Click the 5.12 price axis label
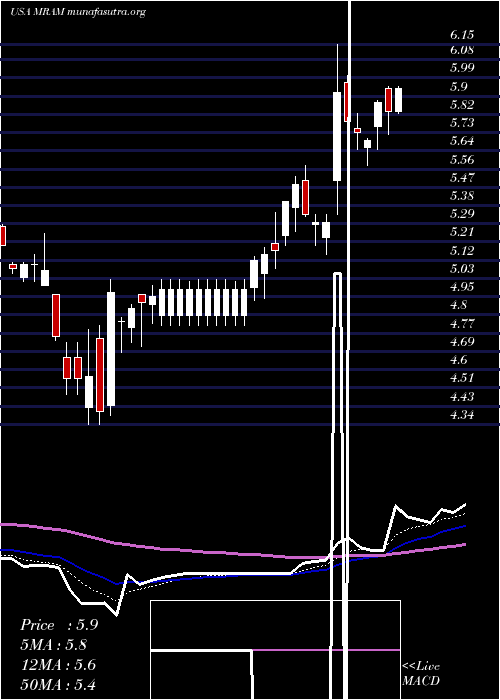The image size is (500, 700). pos(462,250)
